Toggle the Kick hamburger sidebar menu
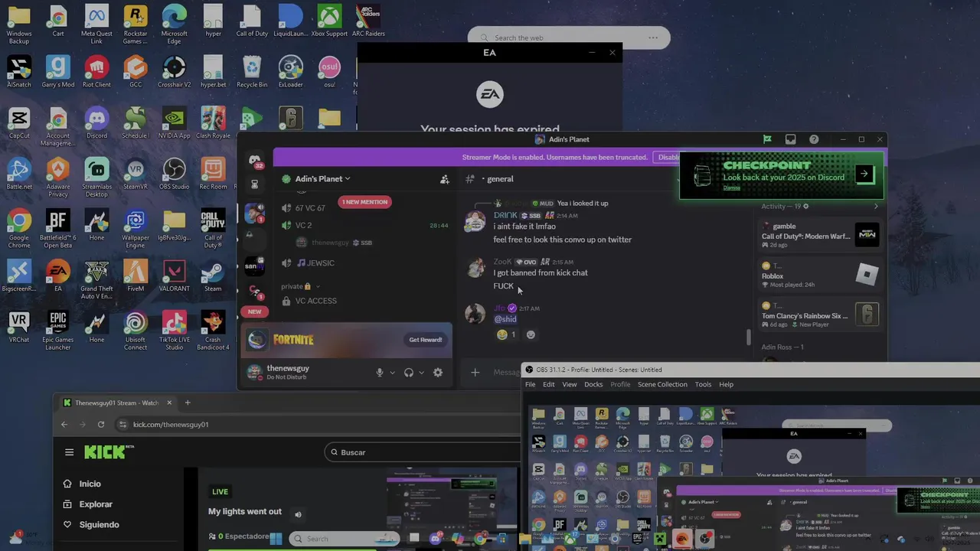Image resolution: width=980 pixels, height=551 pixels. click(x=69, y=452)
